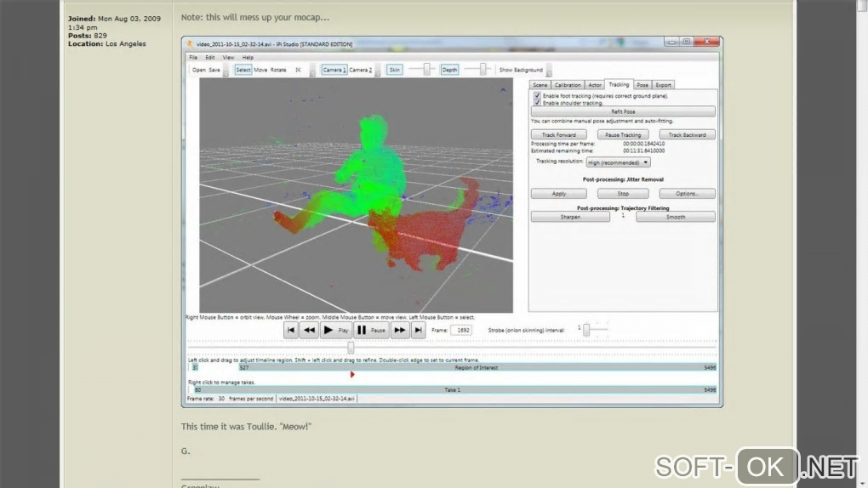The height and width of the screenshot is (488, 868).
Task: Click Processing time value 00:00:00.1842410
Action: coord(643,144)
